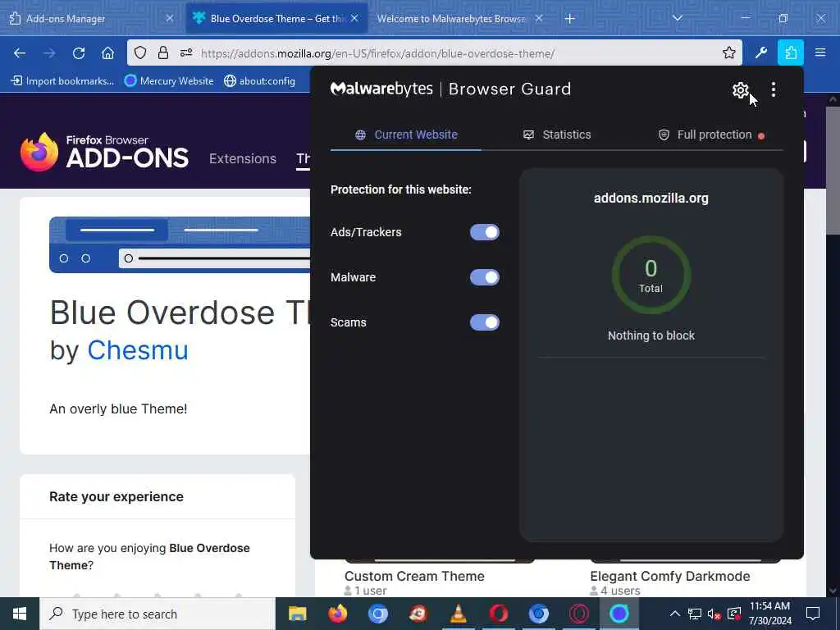Click the Type here to search box
Image resolution: width=840 pixels, height=630 pixels.
click(x=157, y=614)
